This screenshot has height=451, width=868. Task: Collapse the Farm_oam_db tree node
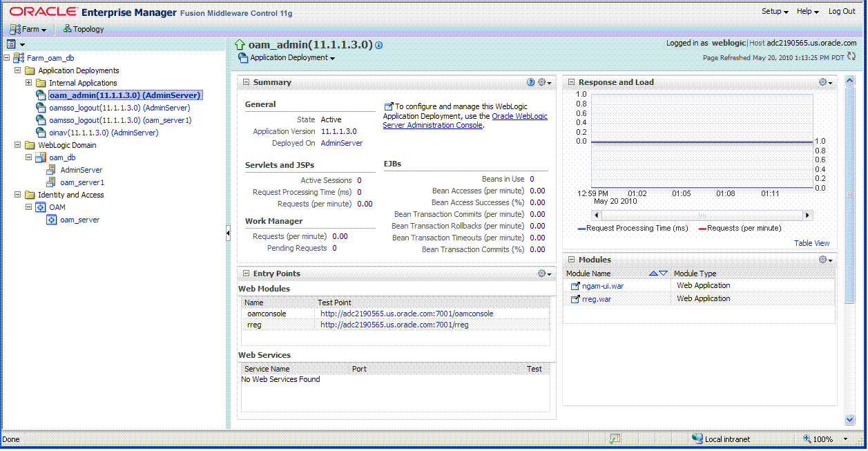coord(6,58)
